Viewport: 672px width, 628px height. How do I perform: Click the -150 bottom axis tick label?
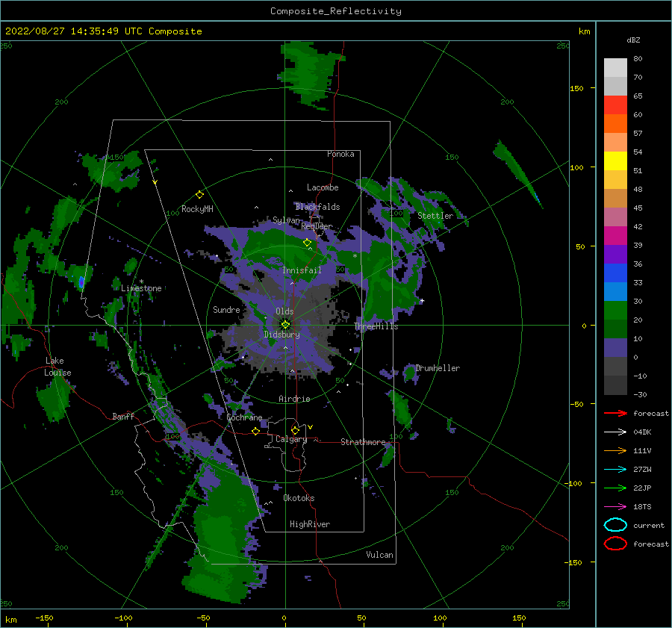[x=44, y=618]
